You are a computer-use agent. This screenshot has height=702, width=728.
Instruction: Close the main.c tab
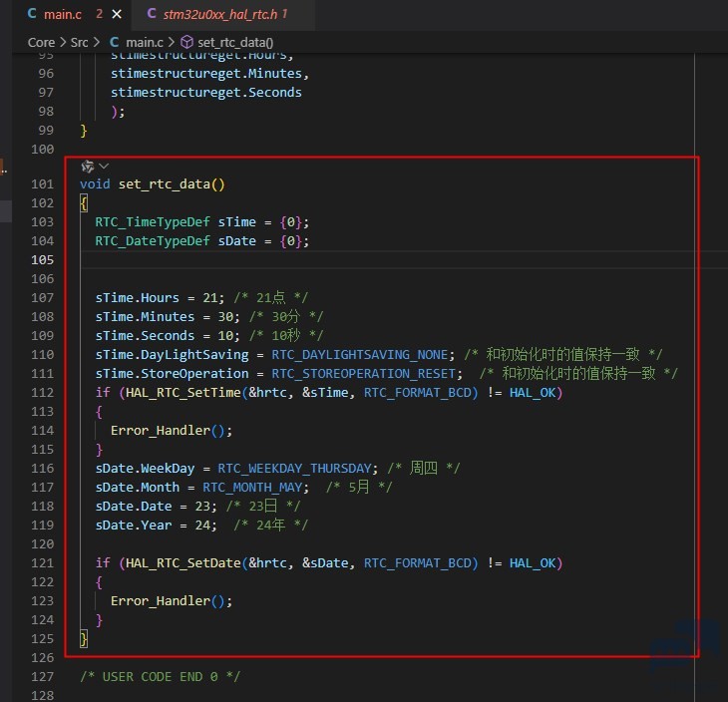click(117, 14)
